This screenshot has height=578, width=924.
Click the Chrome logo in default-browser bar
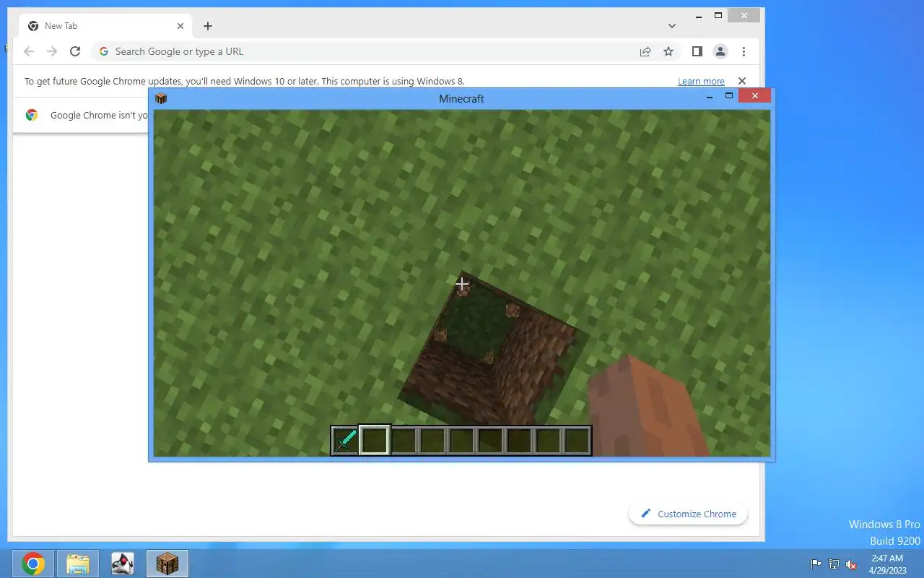click(x=32, y=115)
